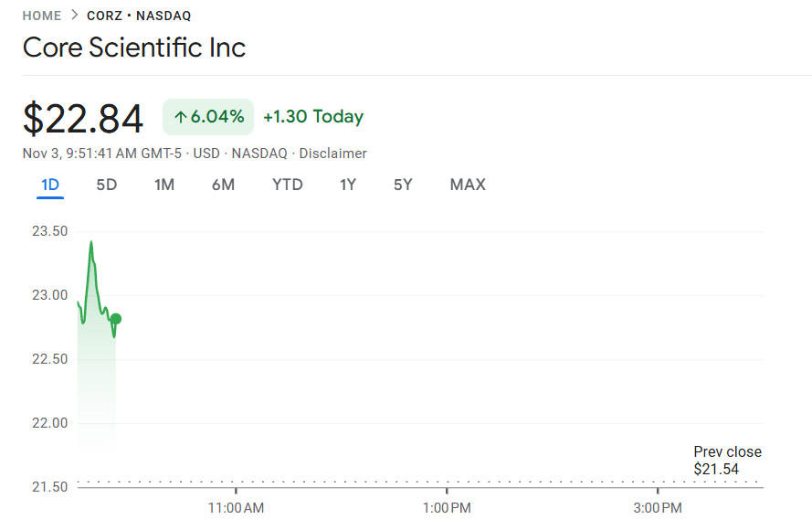Click the +1.30 Today change text

[312, 117]
